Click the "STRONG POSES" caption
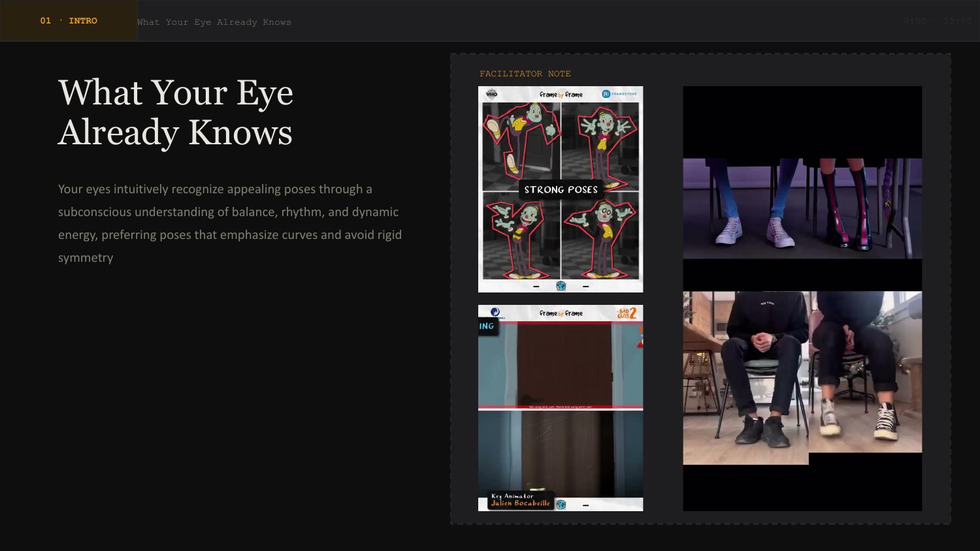This screenshot has height=551, width=980. tap(561, 189)
